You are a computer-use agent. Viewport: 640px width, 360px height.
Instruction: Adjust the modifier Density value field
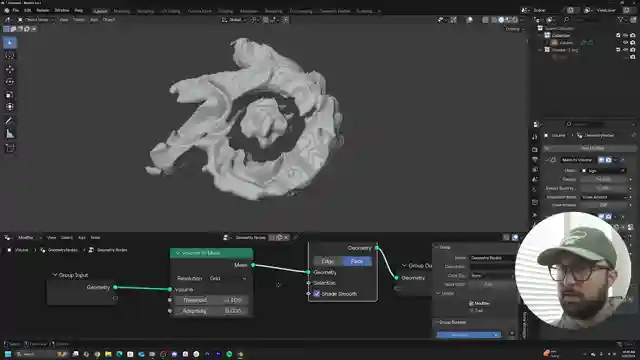coord(603,179)
